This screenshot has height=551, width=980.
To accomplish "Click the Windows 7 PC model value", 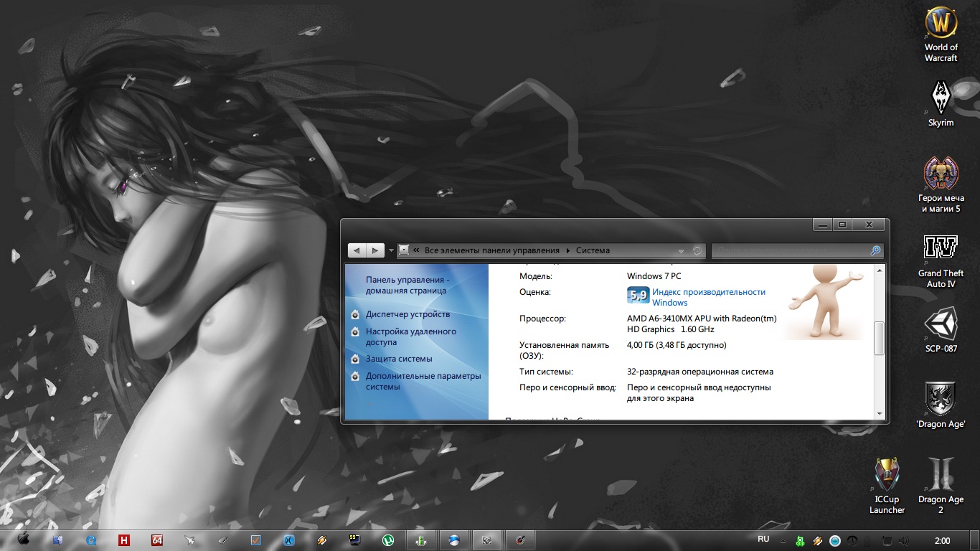I will pyautogui.click(x=654, y=275).
